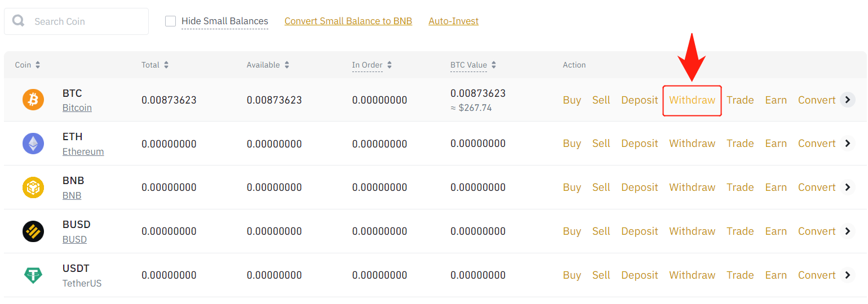Screen dimensions: 868x304
Task: Click Withdraw in the ETH row
Action: 692,144
